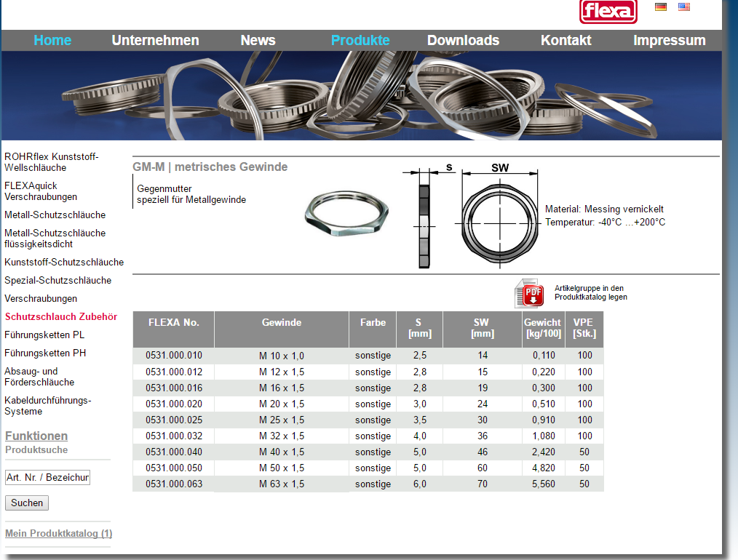Switch language via German flag icon
Image resolution: width=738 pixels, height=560 pixels.
point(661,7)
